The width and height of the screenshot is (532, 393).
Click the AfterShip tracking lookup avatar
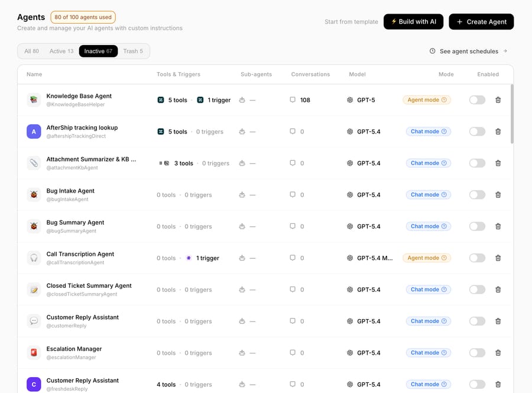point(34,132)
